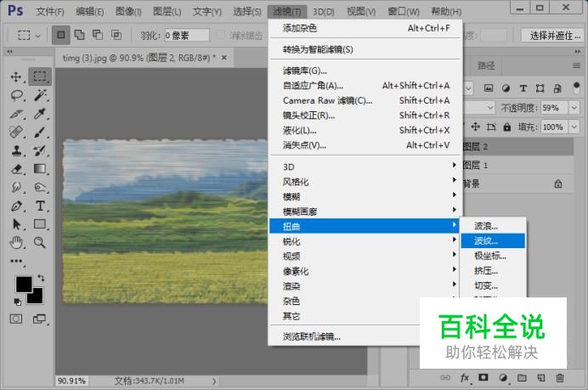Select the Rectangle shape tool
This screenshot has height=390, width=588.
coord(40,224)
